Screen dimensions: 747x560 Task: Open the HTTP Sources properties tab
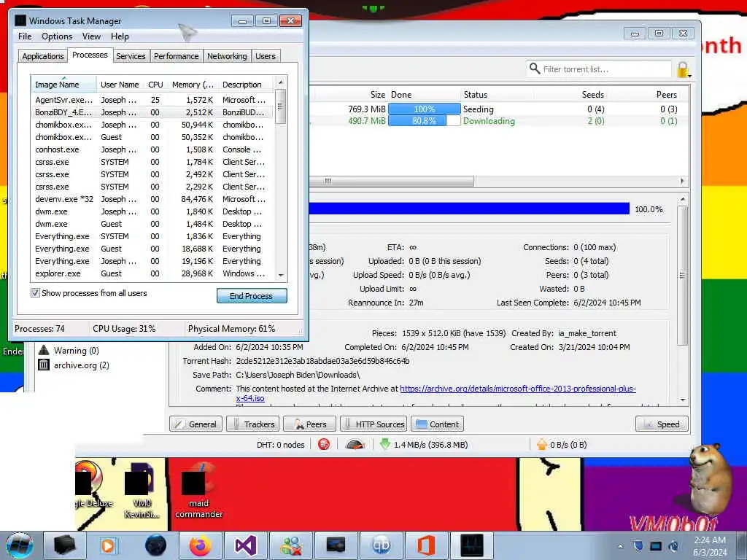(373, 424)
